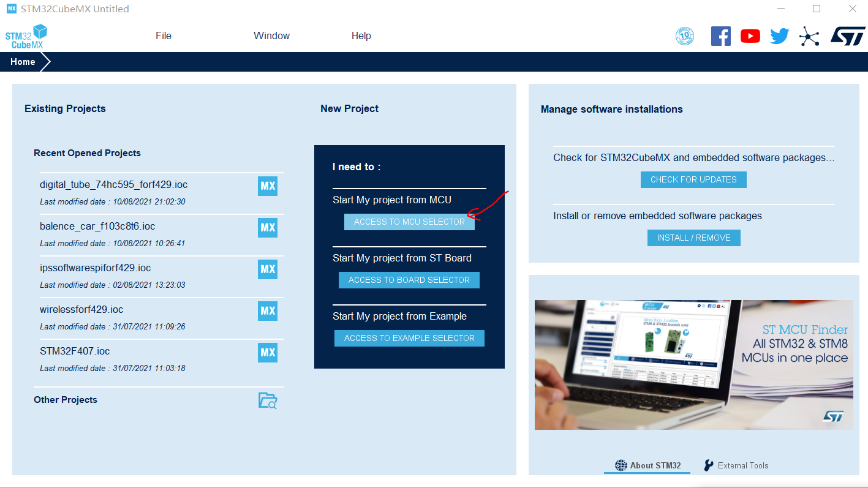Click ACCESS TO EXAMPLE SELECTOR button
The width and height of the screenshot is (868, 488).
pyautogui.click(x=409, y=338)
